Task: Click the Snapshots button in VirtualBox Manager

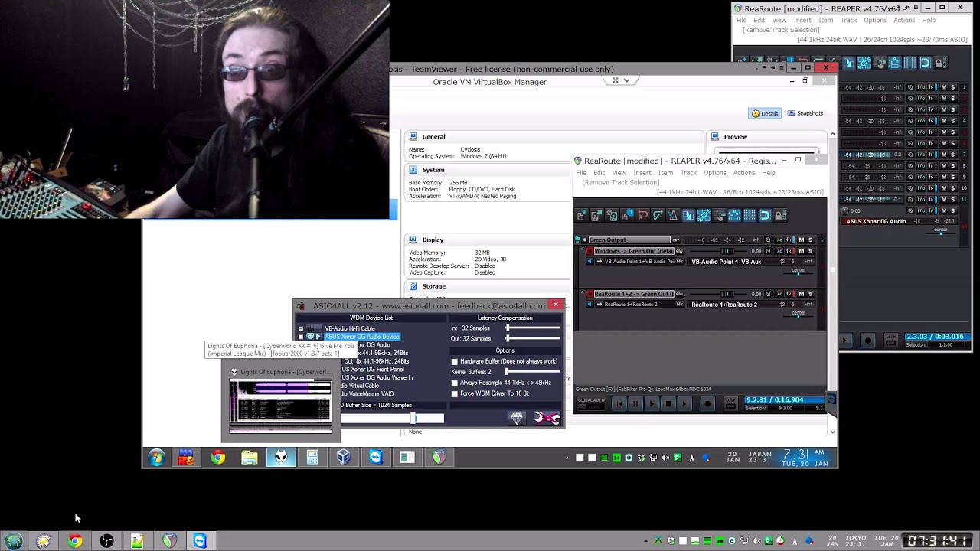Action: (x=805, y=113)
